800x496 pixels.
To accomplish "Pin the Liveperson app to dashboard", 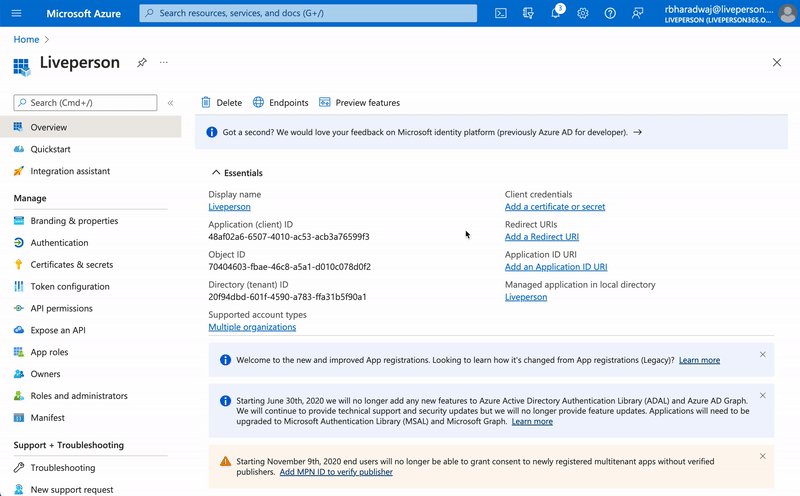I will (142, 62).
